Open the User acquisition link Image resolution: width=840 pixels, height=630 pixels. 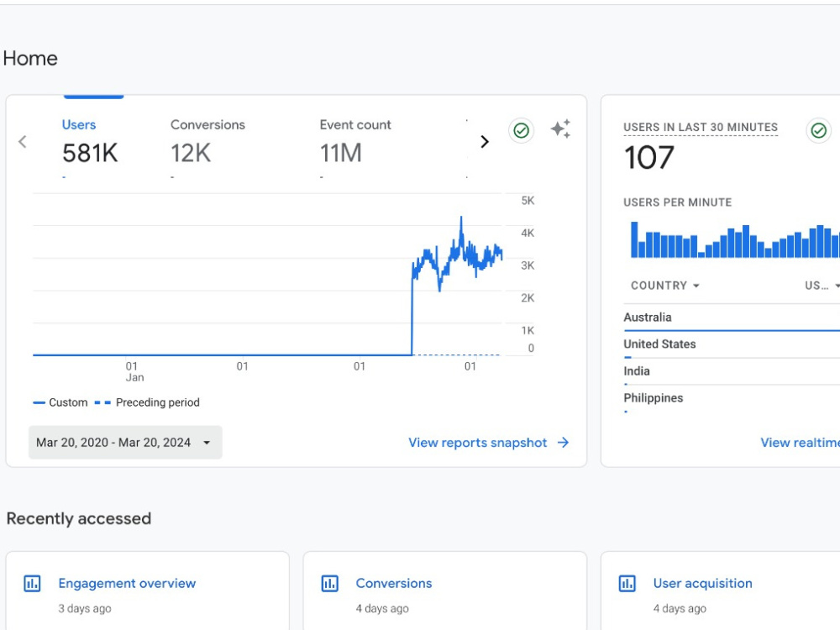(x=702, y=584)
